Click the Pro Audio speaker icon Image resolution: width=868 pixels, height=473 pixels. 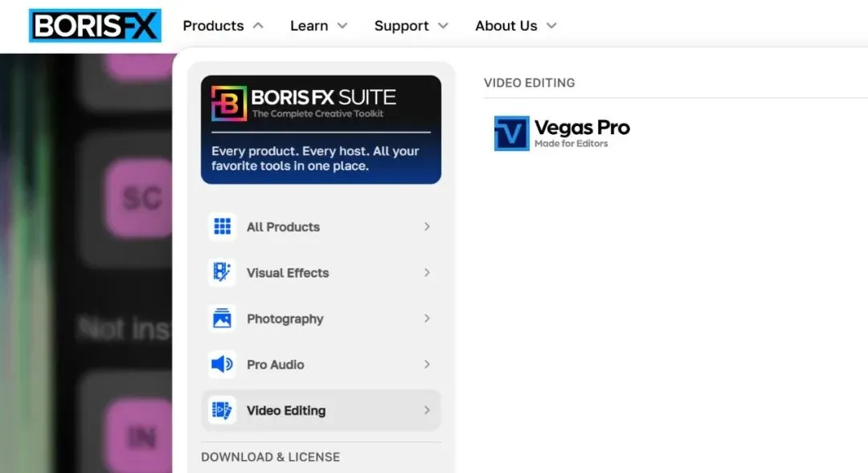coord(222,364)
